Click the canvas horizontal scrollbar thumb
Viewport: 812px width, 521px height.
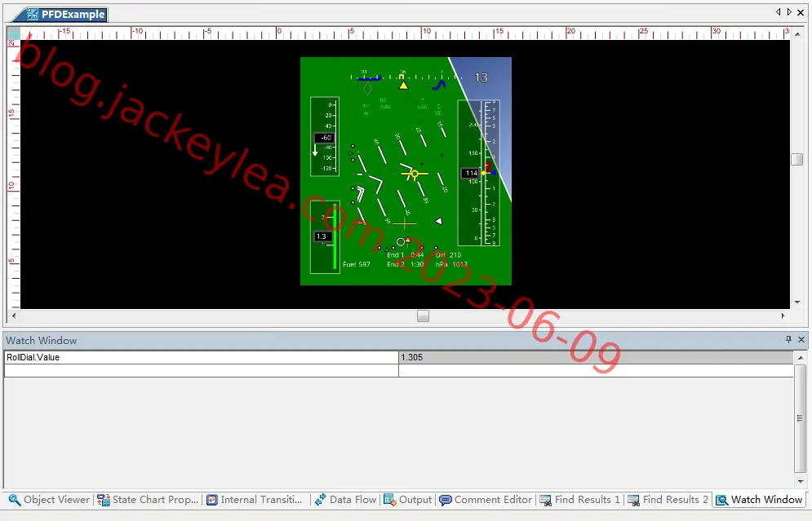tap(423, 316)
